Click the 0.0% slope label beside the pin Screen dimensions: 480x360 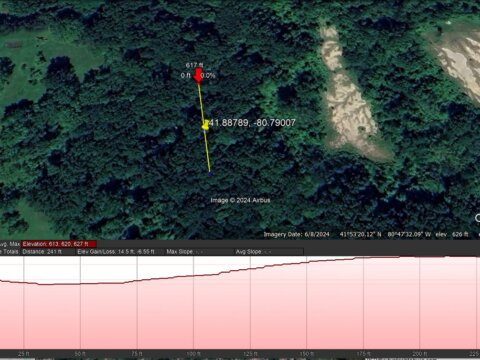click(x=208, y=76)
